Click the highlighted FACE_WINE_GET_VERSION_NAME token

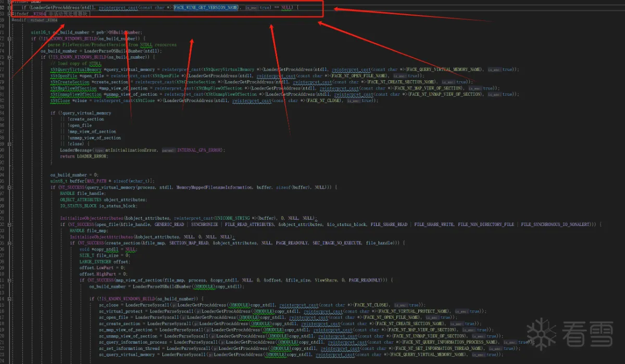click(206, 8)
